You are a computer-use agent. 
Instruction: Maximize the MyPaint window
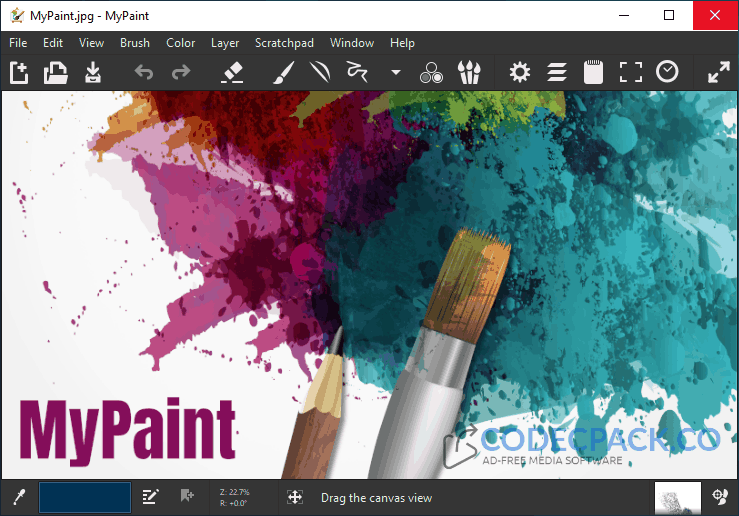(669, 16)
